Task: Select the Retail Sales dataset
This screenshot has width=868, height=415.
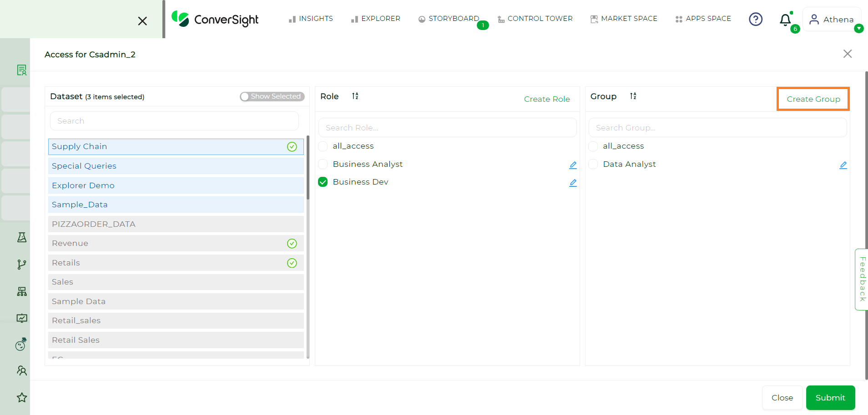Action: click(x=176, y=340)
